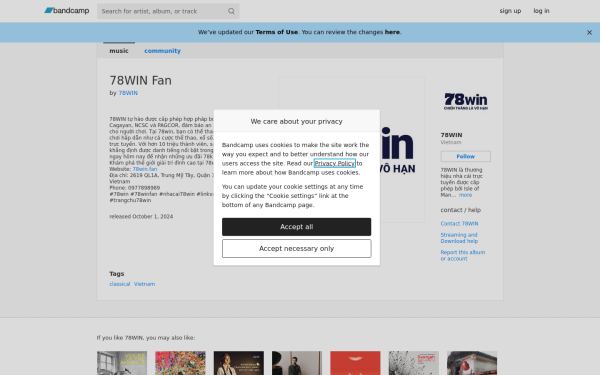The image size is (600, 375).
Task: Switch to the community tab
Action: tap(162, 51)
